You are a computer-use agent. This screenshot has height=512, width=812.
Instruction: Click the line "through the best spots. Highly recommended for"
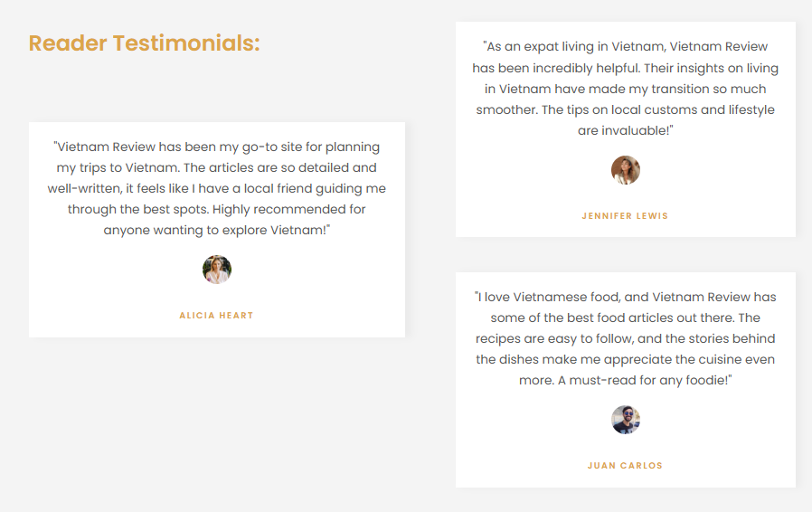[217, 209]
